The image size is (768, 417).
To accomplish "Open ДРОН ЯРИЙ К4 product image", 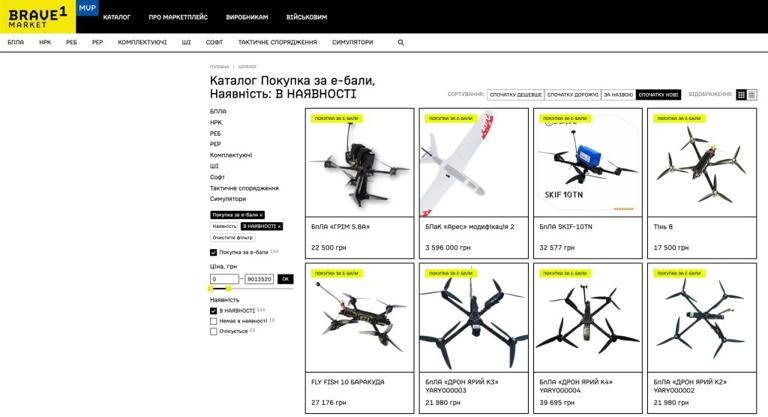I will click(588, 318).
